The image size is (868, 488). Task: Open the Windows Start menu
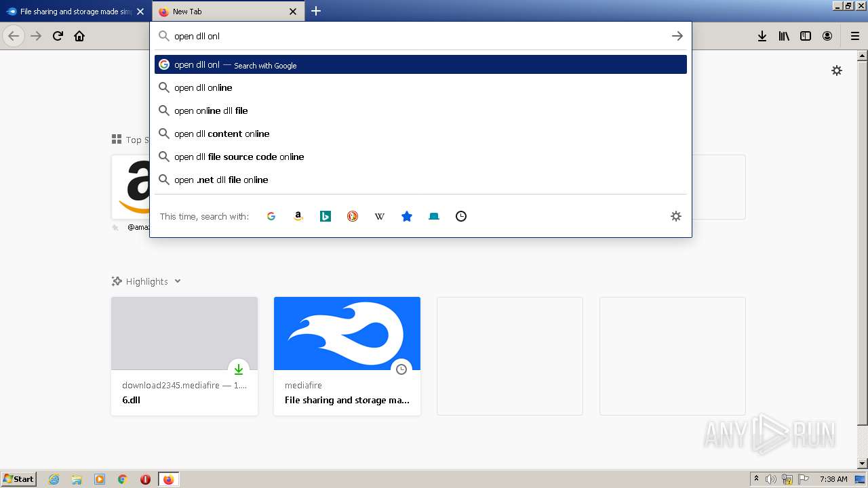click(x=19, y=479)
